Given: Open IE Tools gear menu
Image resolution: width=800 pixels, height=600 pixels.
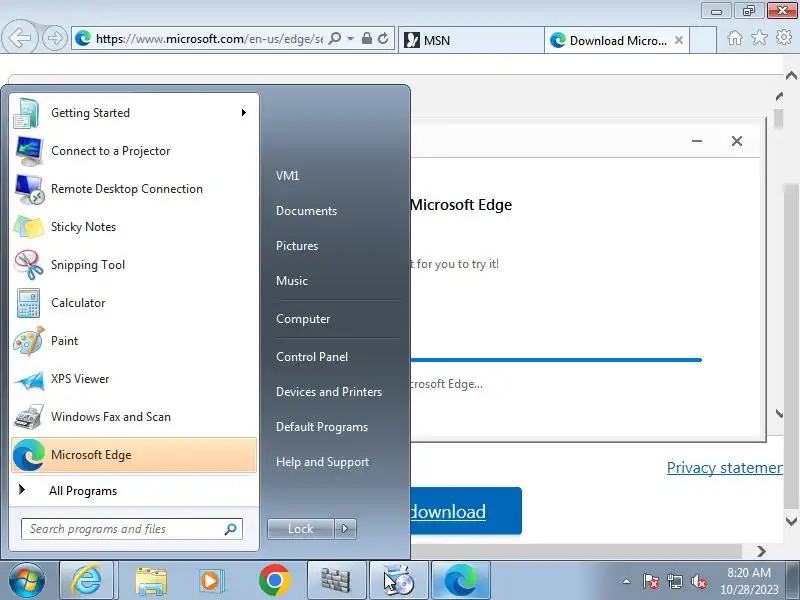Looking at the screenshot, I should click(784, 38).
